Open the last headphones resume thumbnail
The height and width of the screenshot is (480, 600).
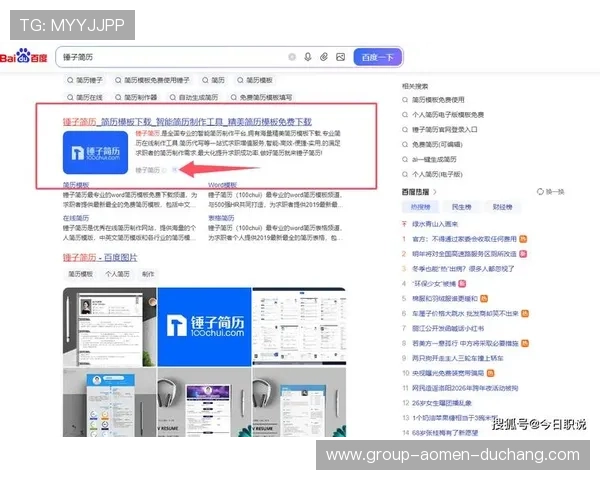(x=299, y=402)
